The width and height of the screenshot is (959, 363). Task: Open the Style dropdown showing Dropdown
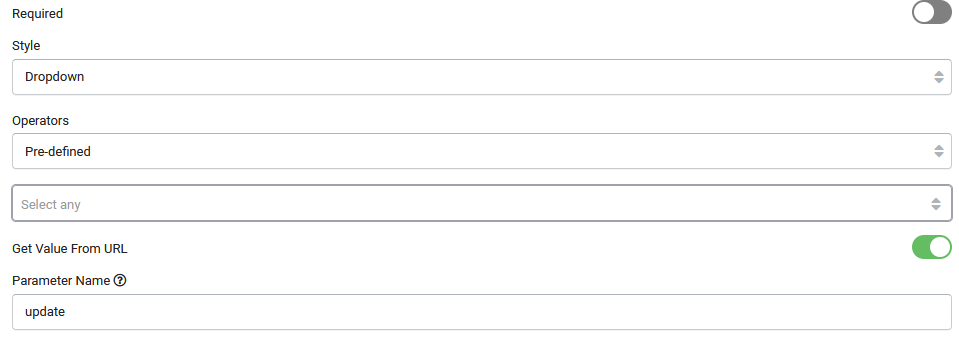(x=482, y=77)
